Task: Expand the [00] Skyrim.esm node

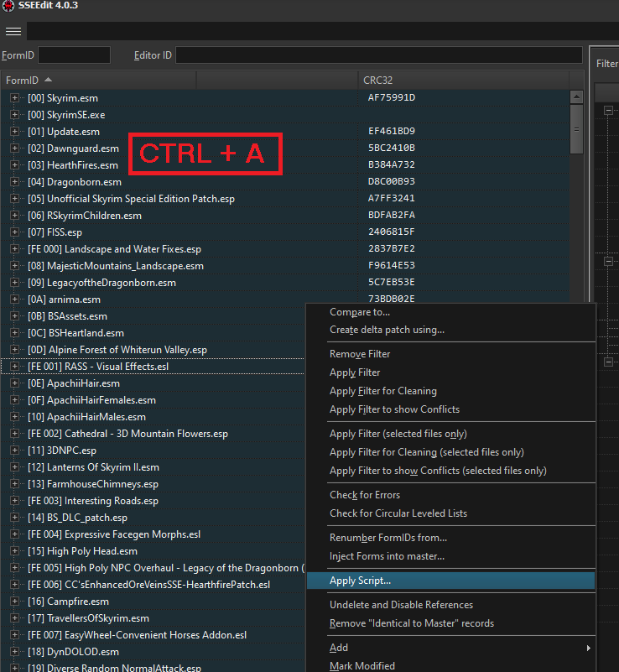Action: click(x=14, y=98)
